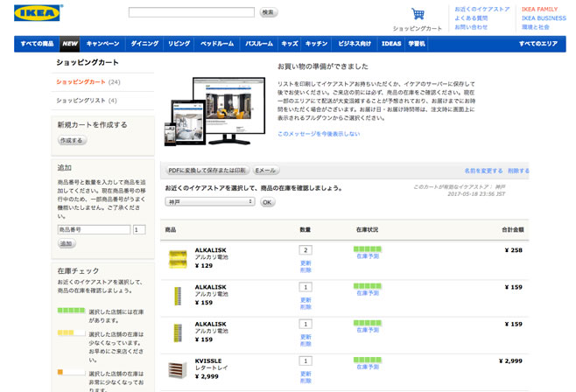Click よくある質問 link
This screenshot has width=576, height=392.
471,18
